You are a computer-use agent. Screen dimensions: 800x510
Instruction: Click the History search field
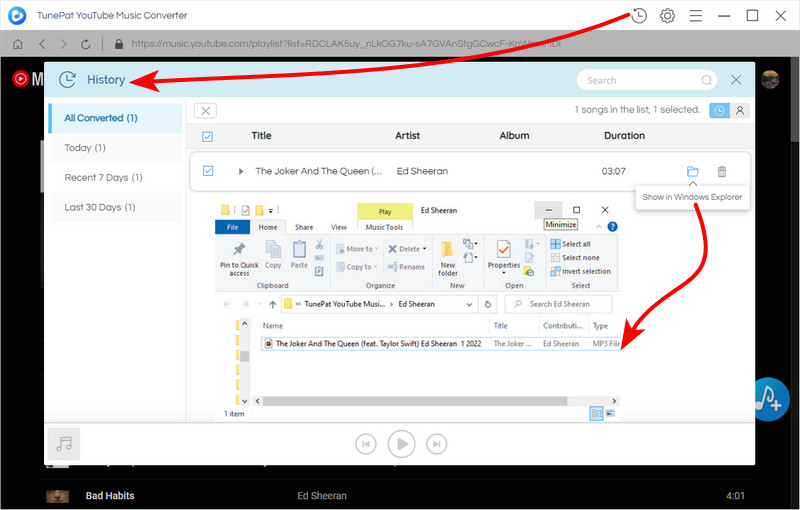tap(647, 80)
